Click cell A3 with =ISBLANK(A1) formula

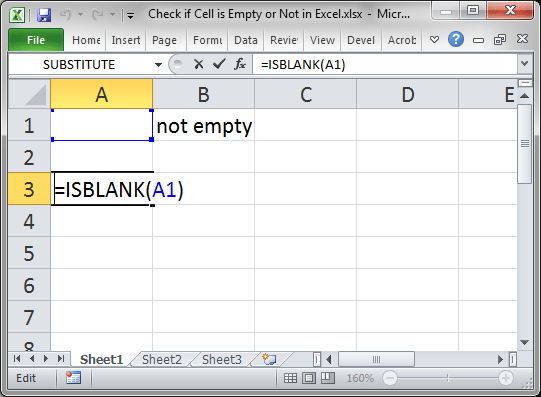pos(102,189)
